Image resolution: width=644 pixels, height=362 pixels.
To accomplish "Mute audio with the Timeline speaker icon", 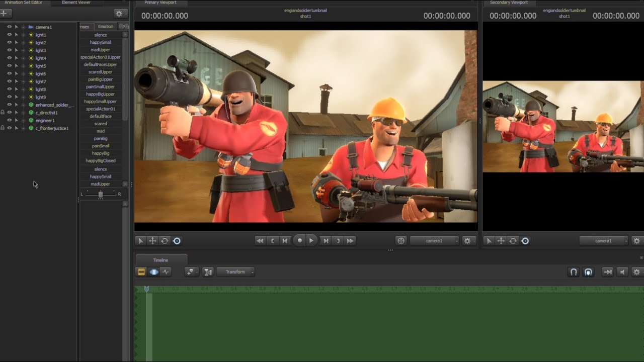I will coord(622,272).
